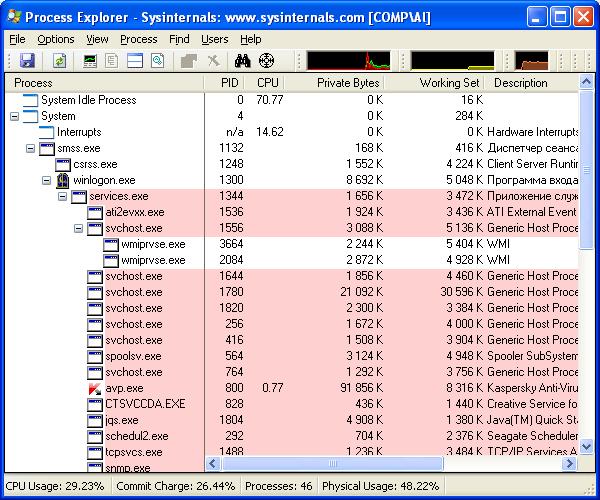Image resolution: width=600 pixels, height=500 pixels.
Task: Toggle the process tree view icon
Action: click(x=112, y=61)
